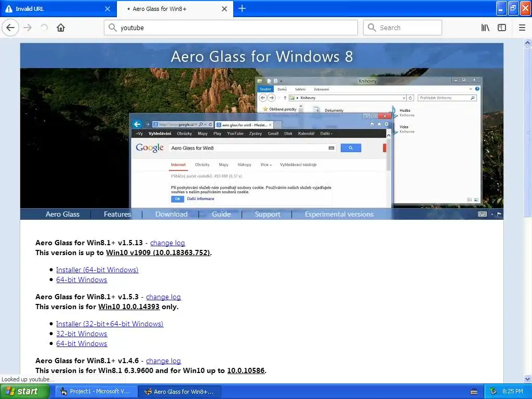Open the browser home page icon

pyautogui.click(x=61, y=28)
